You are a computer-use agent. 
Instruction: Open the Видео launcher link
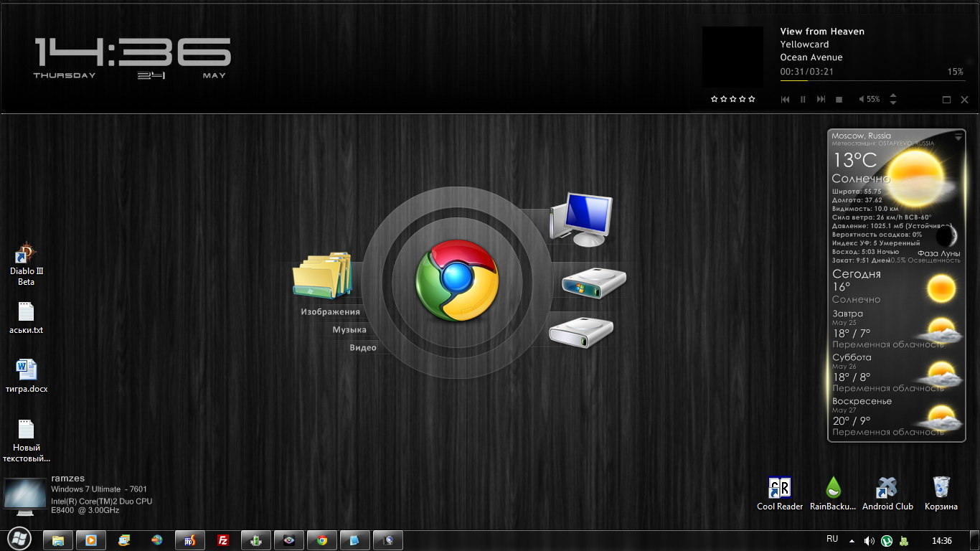[x=363, y=348]
